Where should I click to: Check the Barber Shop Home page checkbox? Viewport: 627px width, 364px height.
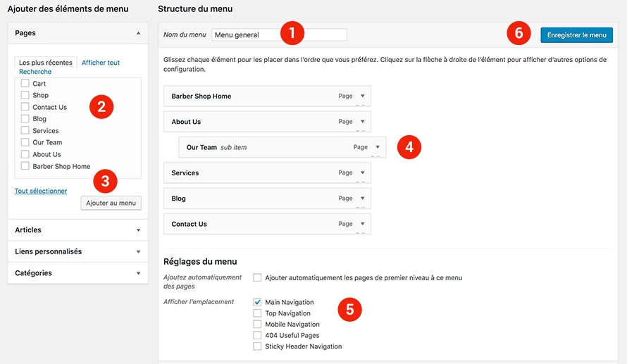(25, 166)
